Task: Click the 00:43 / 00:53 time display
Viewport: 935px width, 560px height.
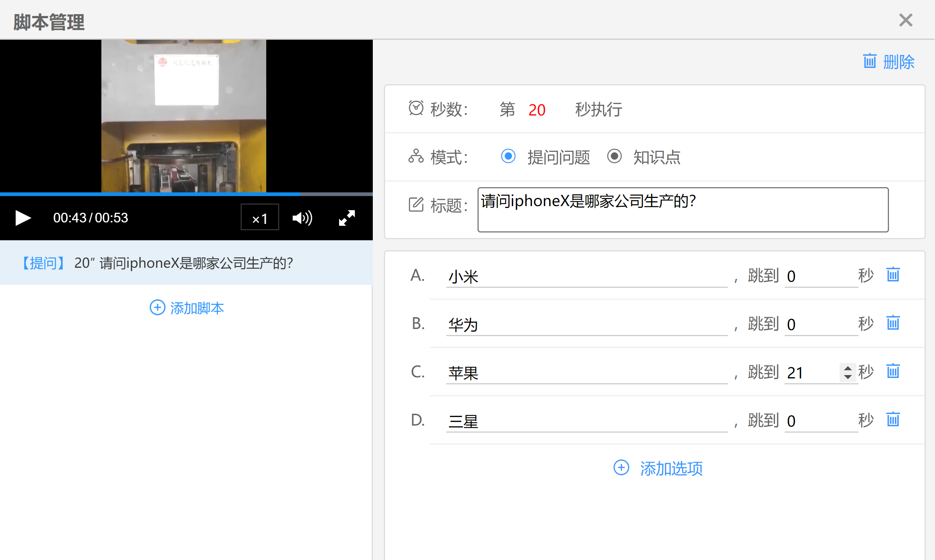Action: [91, 218]
